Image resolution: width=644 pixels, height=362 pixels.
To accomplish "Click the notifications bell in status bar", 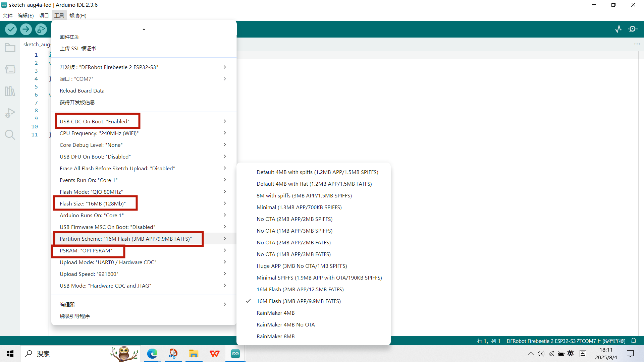I will tap(634, 341).
